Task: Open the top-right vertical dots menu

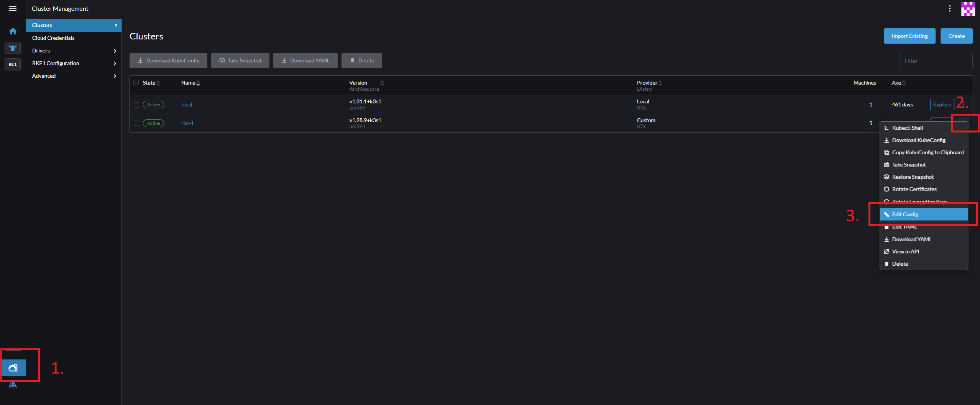Action: pyautogui.click(x=949, y=8)
